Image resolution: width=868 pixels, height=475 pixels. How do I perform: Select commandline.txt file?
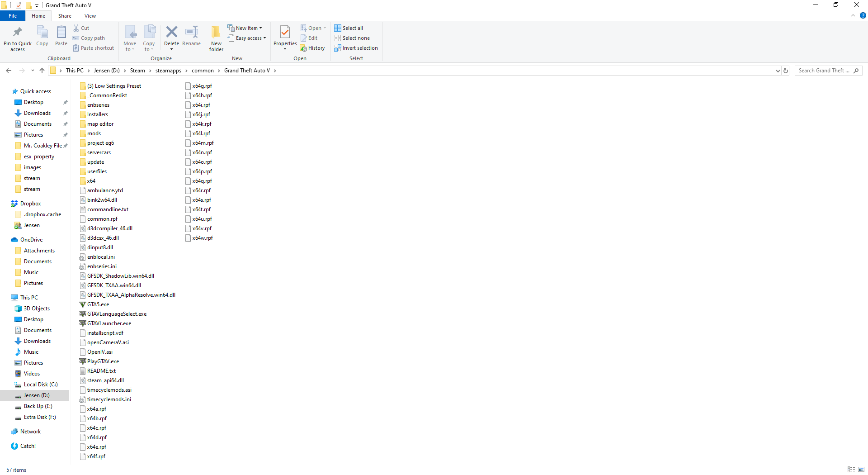tap(108, 209)
